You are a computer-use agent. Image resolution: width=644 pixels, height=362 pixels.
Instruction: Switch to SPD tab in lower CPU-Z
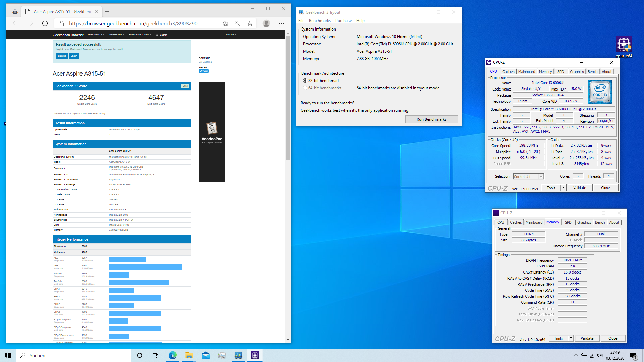click(x=568, y=222)
